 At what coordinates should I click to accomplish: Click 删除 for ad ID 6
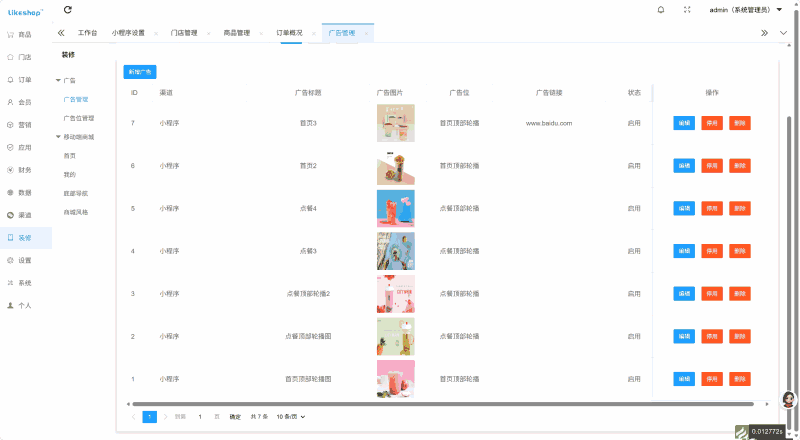coord(740,166)
